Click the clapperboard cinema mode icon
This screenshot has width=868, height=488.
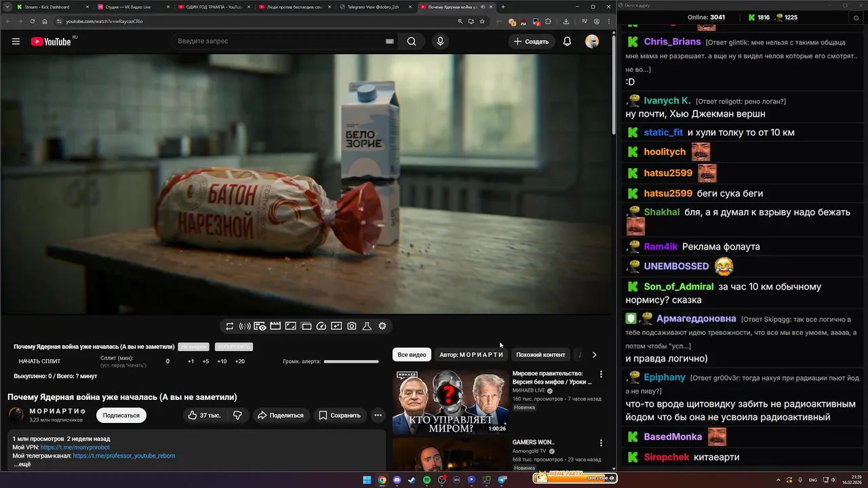pyautogui.click(x=275, y=326)
